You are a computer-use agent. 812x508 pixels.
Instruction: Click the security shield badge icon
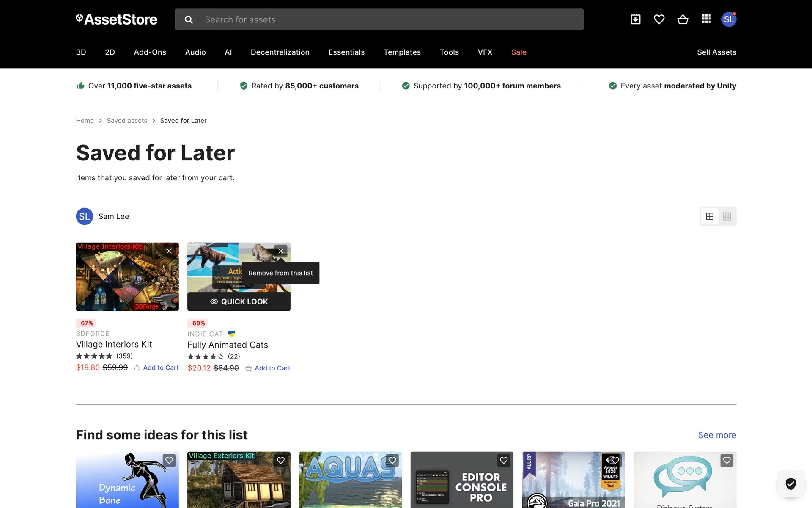click(x=790, y=483)
